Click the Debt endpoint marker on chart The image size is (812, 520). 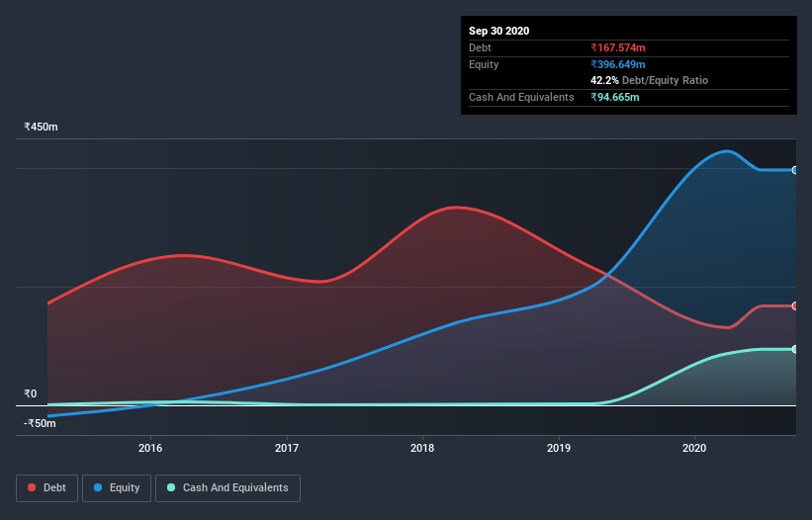(x=795, y=306)
